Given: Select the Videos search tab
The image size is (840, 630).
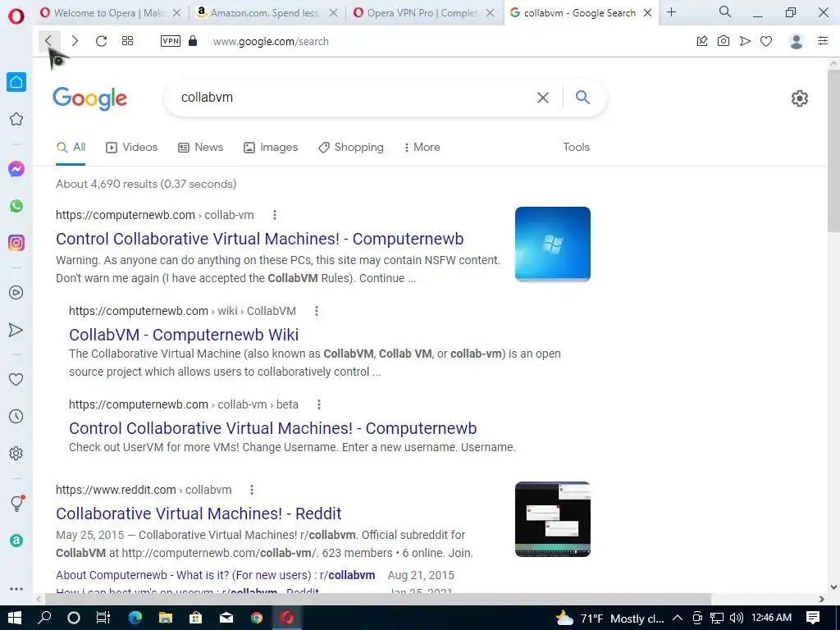Looking at the screenshot, I should 132,148.
